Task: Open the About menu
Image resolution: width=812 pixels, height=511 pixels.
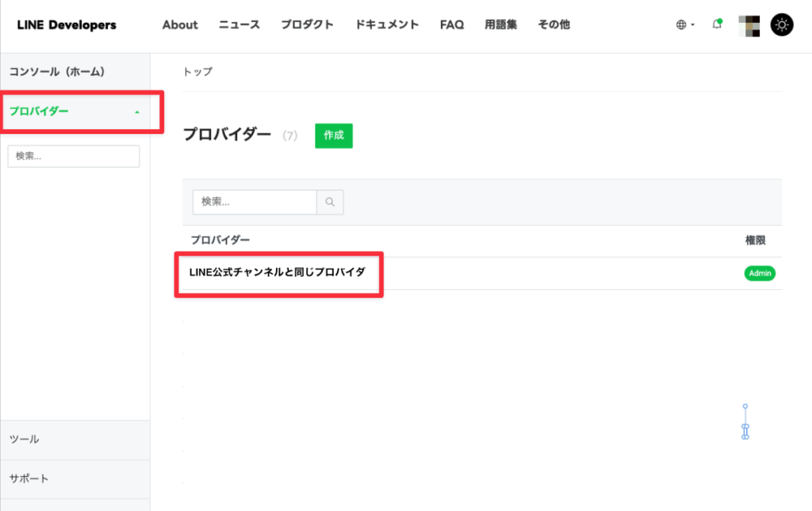Action: pos(180,25)
